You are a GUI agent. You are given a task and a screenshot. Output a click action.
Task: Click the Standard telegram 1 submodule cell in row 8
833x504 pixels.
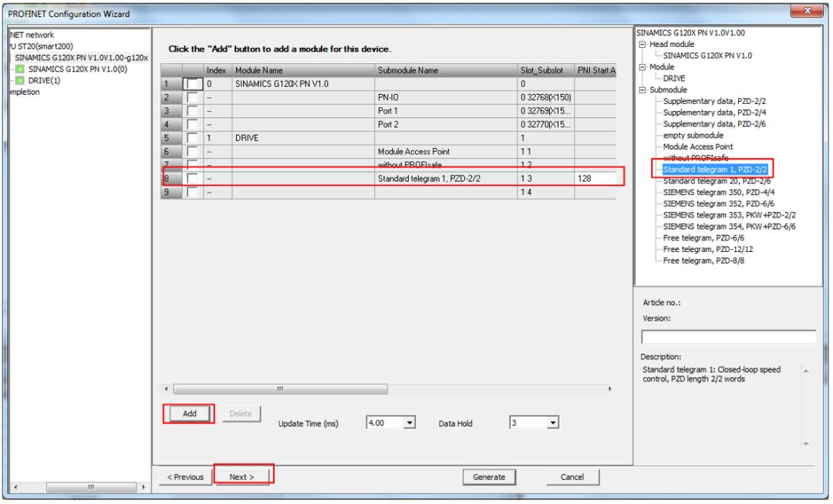click(x=446, y=179)
